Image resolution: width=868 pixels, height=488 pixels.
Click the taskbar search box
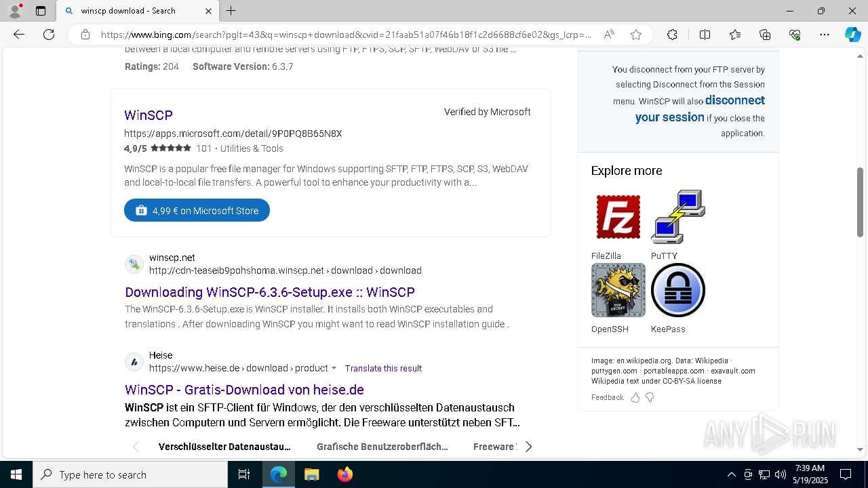click(130, 474)
